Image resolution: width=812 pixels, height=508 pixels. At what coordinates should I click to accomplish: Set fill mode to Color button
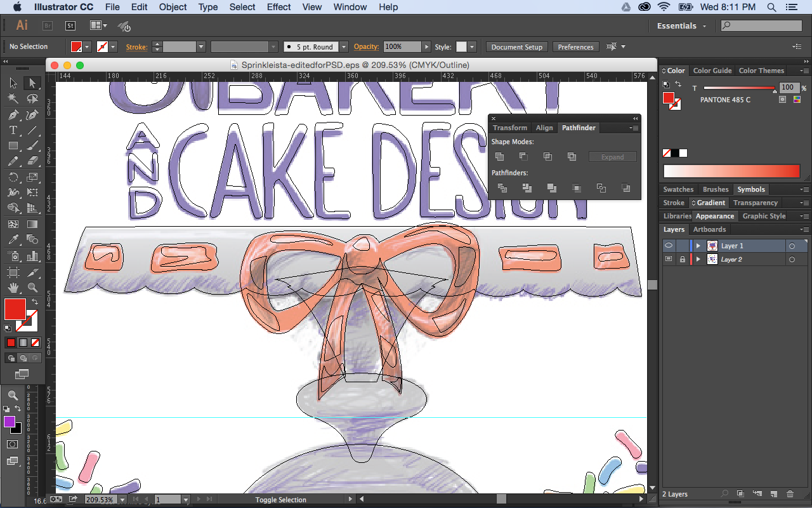(x=11, y=342)
